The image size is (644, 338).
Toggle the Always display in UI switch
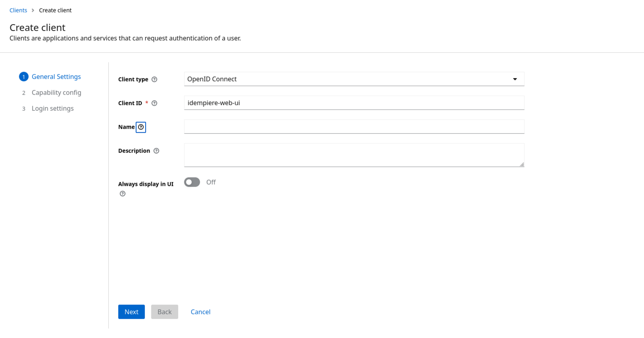(192, 182)
